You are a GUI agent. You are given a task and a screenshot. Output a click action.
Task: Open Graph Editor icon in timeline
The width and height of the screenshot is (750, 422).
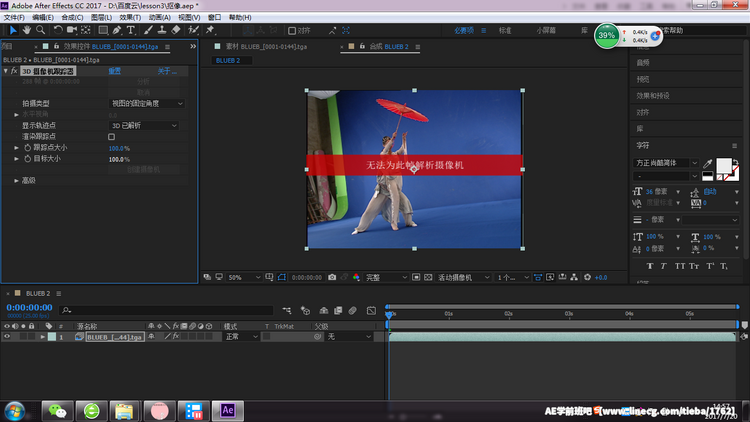371,311
